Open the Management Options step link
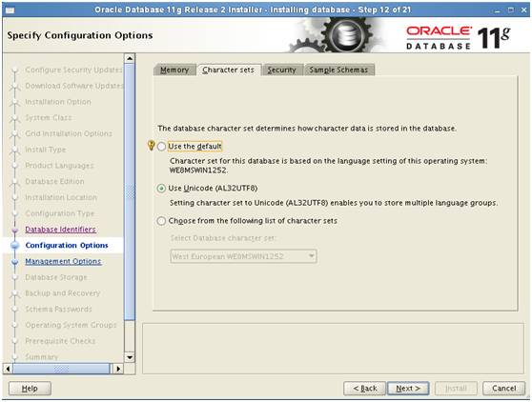Screen dimensions: 532x402 [63, 261]
